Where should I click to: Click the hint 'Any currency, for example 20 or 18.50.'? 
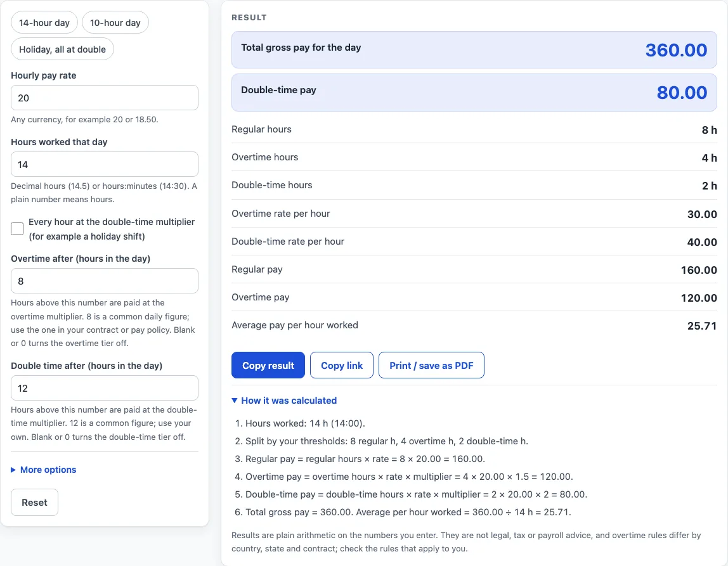coord(84,119)
